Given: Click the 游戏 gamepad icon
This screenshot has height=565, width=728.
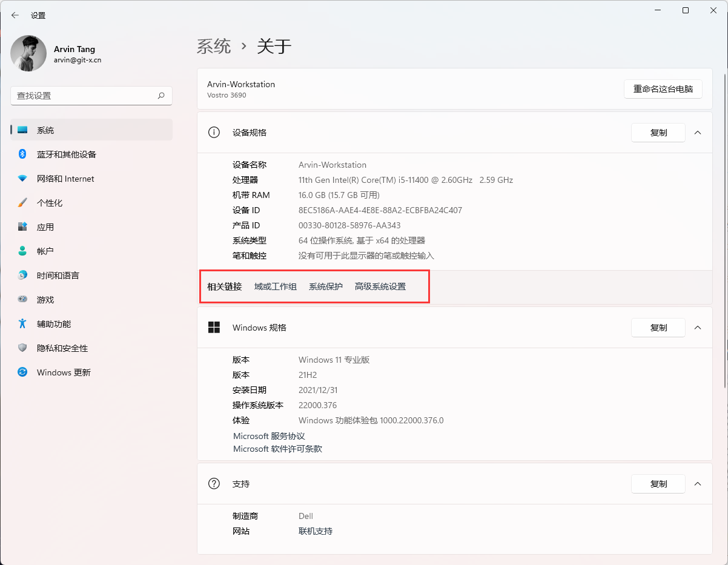Looking at the screenshot, I should 22,299.
